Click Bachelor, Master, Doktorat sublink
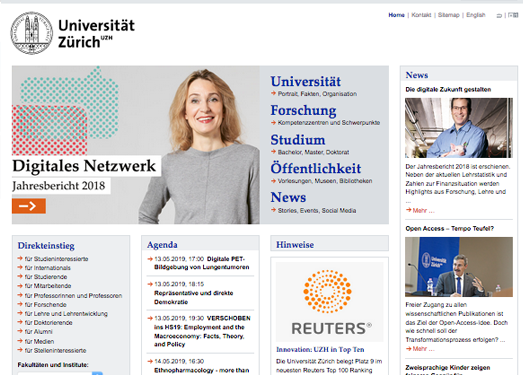 (x=314, y=152)
